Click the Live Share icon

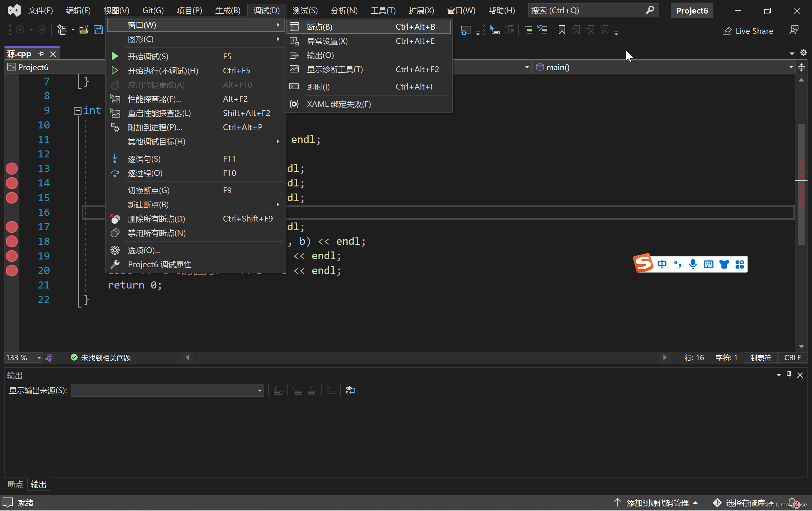coord(727,31)
